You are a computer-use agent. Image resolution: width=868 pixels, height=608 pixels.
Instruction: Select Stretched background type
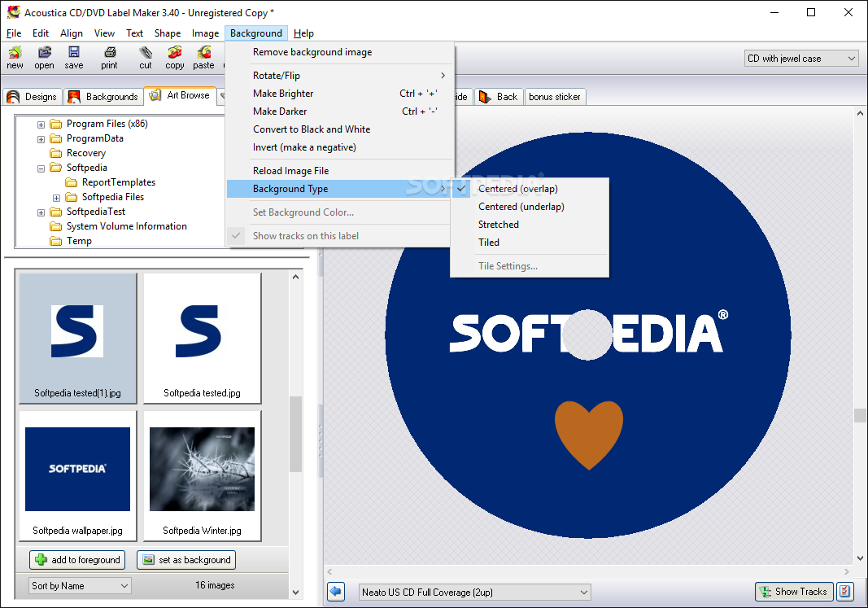[530, 225]
